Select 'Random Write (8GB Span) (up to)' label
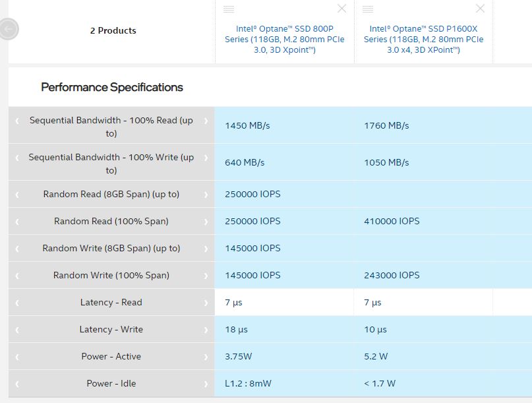 coord(111,248)
